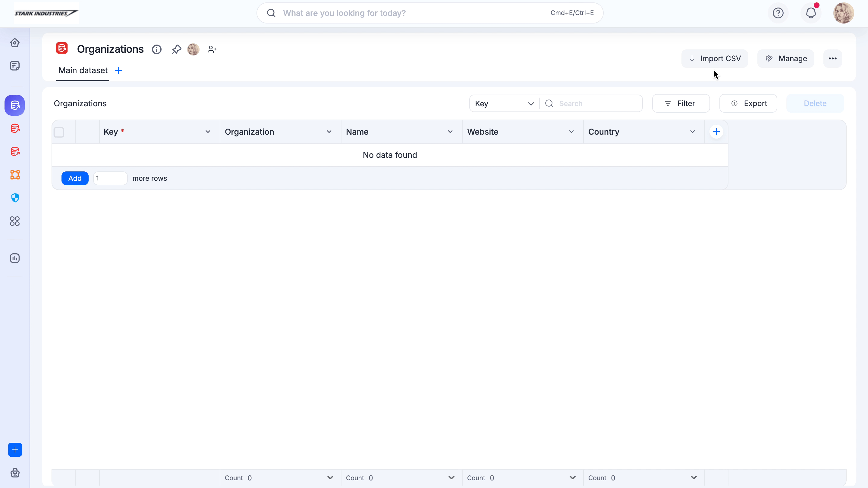Toggle the select-all rows checkbox
This screenshot has width=868, height=488.
tap(59, 132)
